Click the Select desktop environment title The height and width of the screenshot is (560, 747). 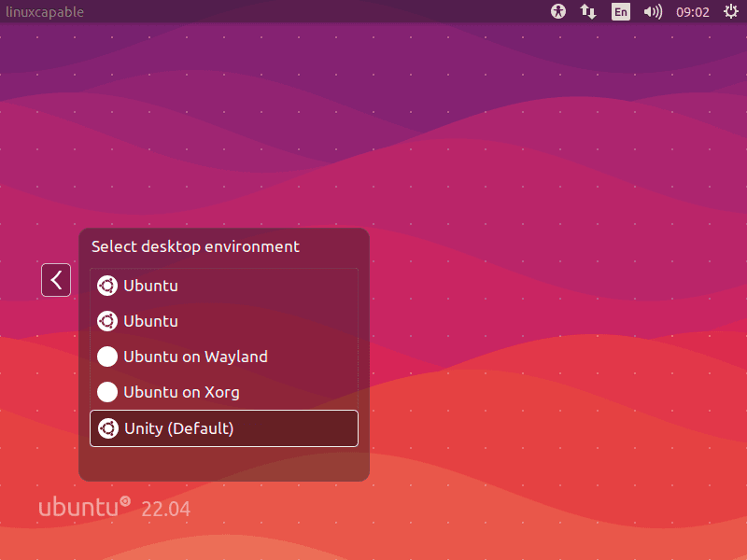[194, 246]
